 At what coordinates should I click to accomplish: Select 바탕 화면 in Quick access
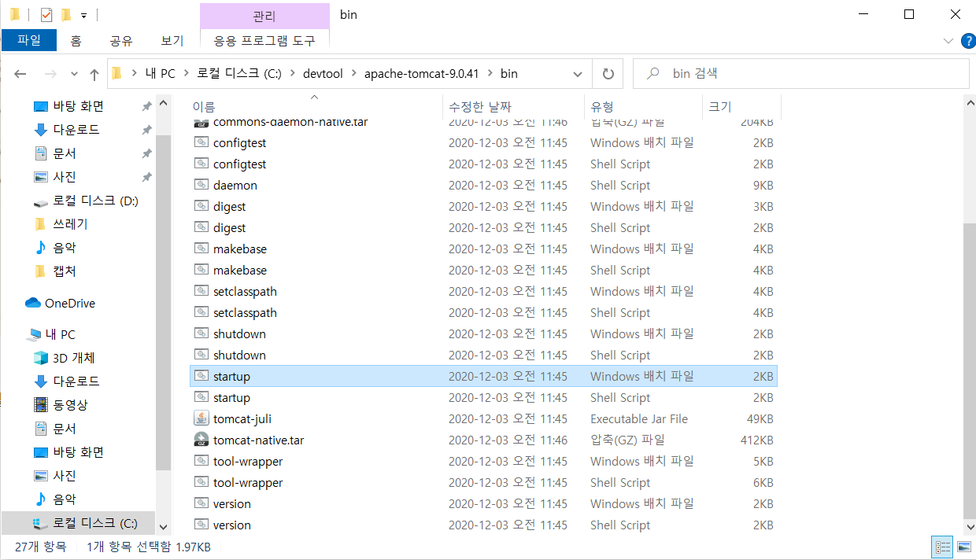point(78,106)
